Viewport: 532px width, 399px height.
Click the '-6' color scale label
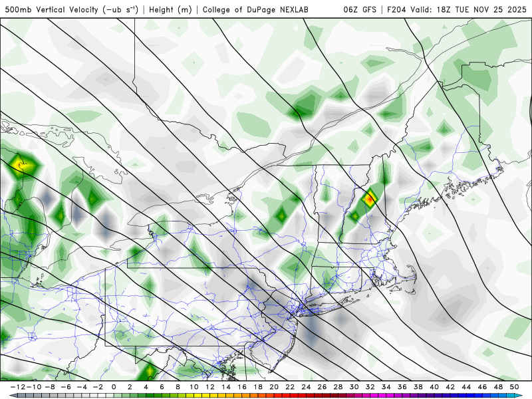pos(65,387)
